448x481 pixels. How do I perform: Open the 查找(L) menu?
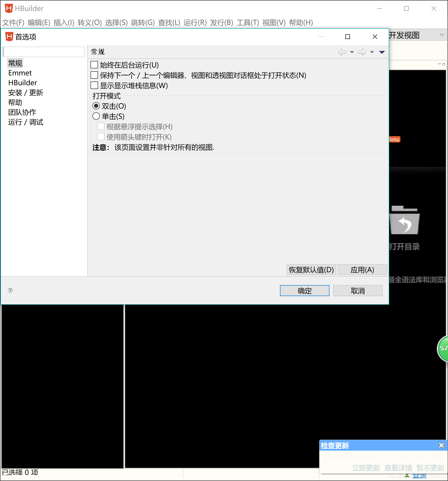pos(169,22)
